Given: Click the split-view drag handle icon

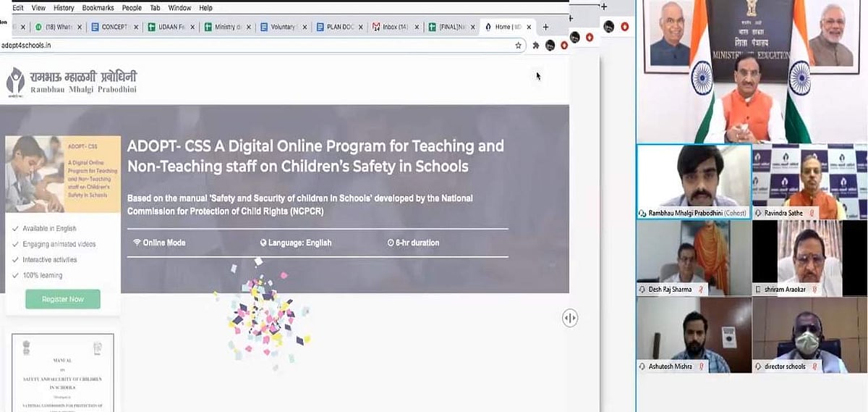Looking at the screenshot, I should [570, 318].
